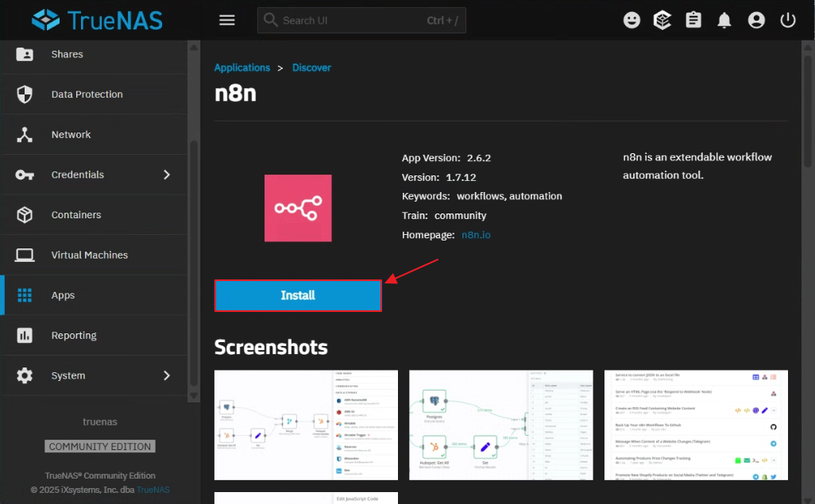Click the COMMUNITY EDITION badge
The image size is (815, 504).
(x=100, y=446)
